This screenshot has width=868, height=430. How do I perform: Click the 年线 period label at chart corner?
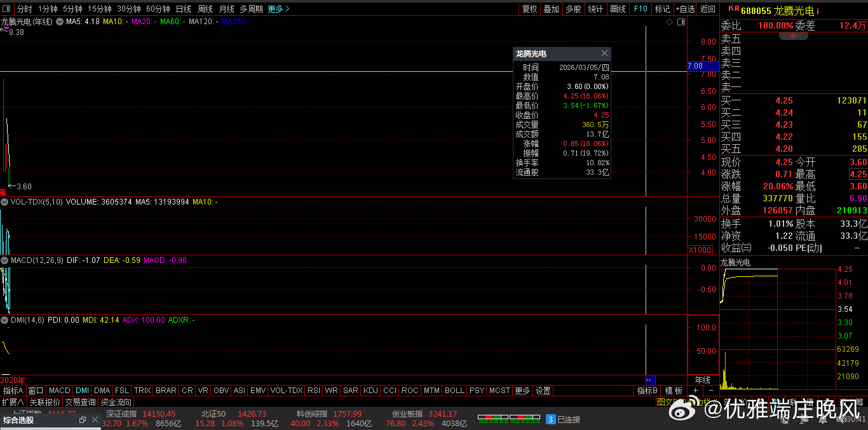pyautogui.click(x=703, y=379)
